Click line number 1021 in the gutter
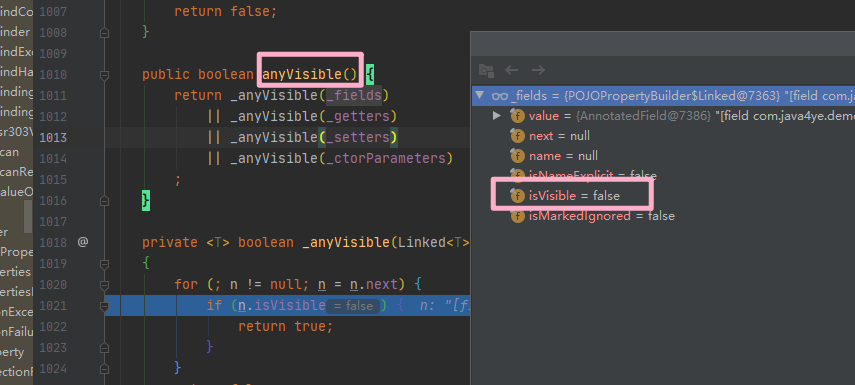Image resolution: width=855 pixels, height=385 pixels. tap(53, 306)
